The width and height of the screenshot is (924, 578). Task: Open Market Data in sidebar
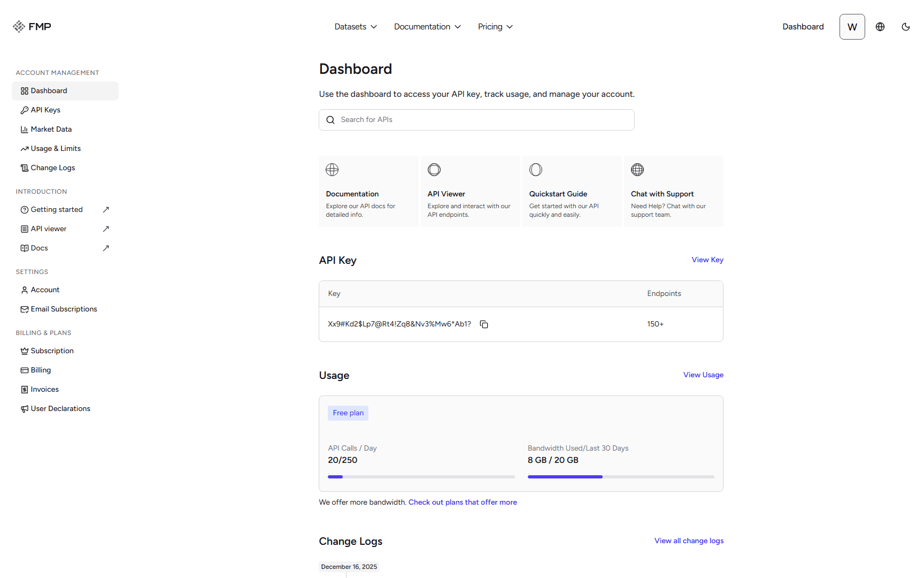click(x=65, y=130)
